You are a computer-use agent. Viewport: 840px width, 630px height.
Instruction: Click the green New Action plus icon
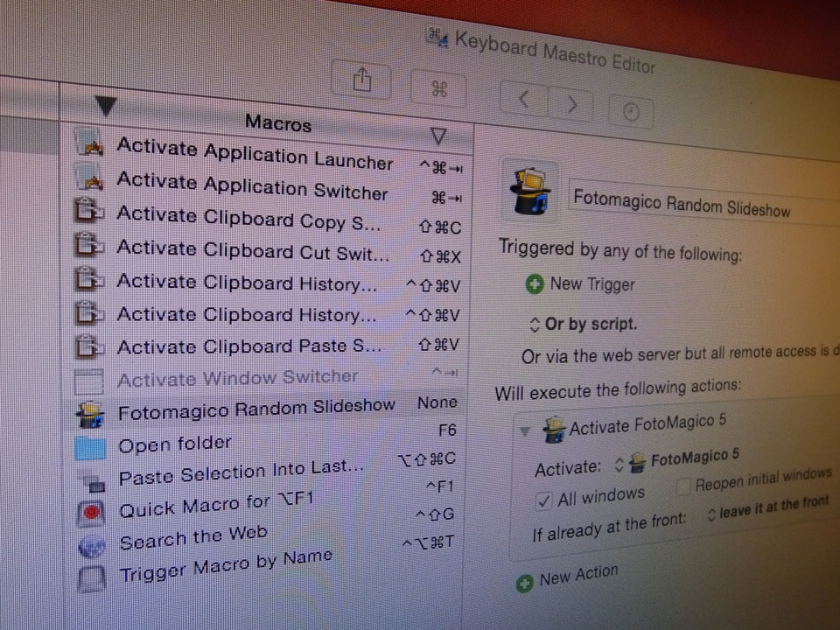point(524,583)
